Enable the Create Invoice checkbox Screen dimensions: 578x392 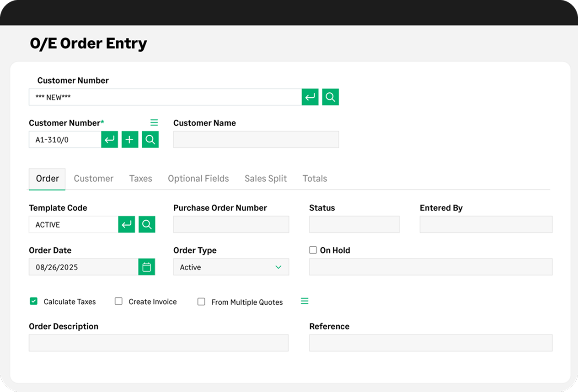pos(118,301)
